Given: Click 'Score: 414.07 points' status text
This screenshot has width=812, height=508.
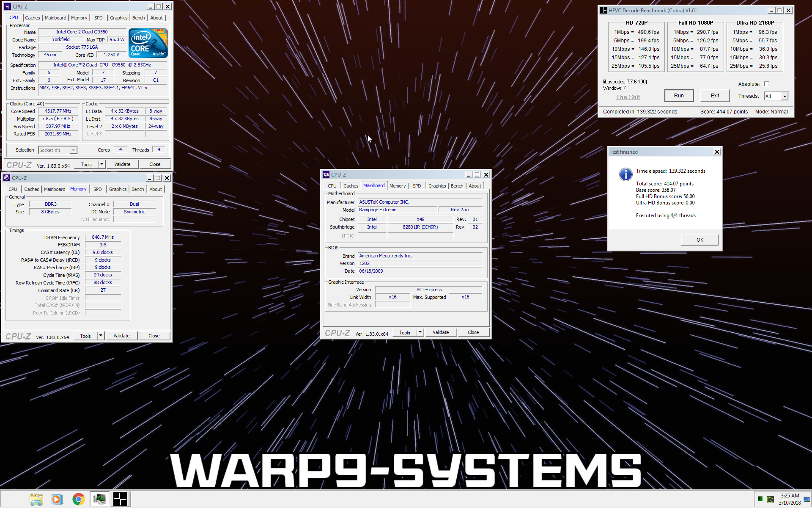Looking at the screenshot, I should (724, 112).
